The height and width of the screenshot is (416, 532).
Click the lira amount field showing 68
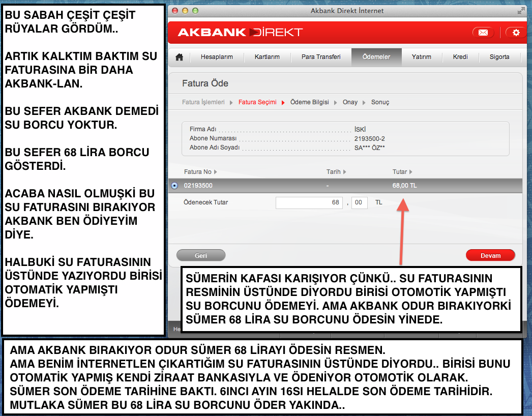pyautogui.click(x=309, y=202)
